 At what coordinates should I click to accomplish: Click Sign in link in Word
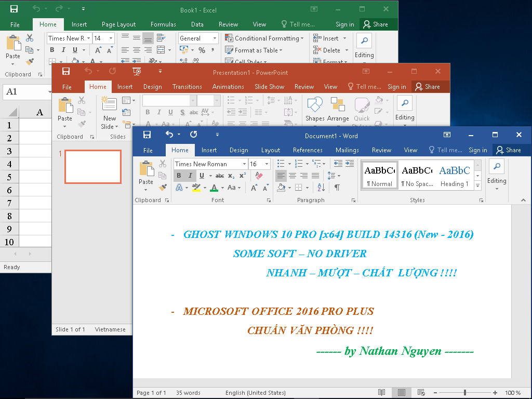click(478, 150)
